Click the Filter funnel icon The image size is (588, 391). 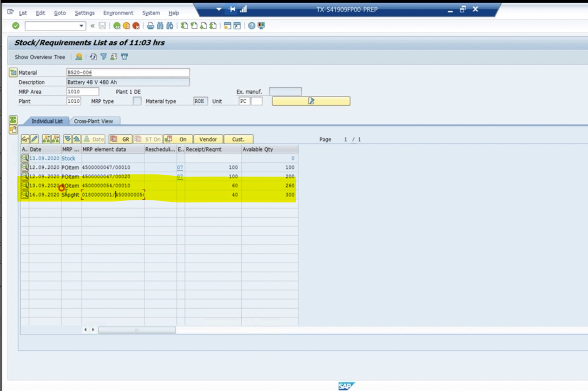(x=103, y=57)
